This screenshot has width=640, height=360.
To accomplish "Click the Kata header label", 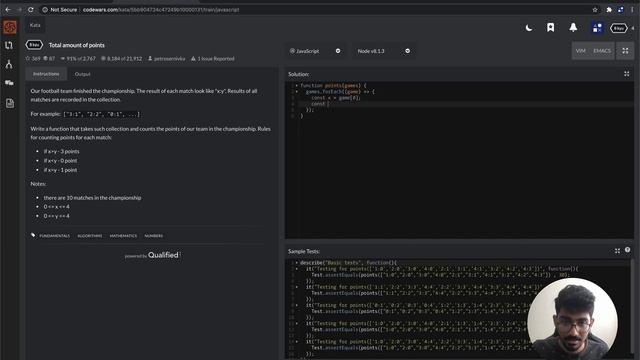I will pos(35,25).
